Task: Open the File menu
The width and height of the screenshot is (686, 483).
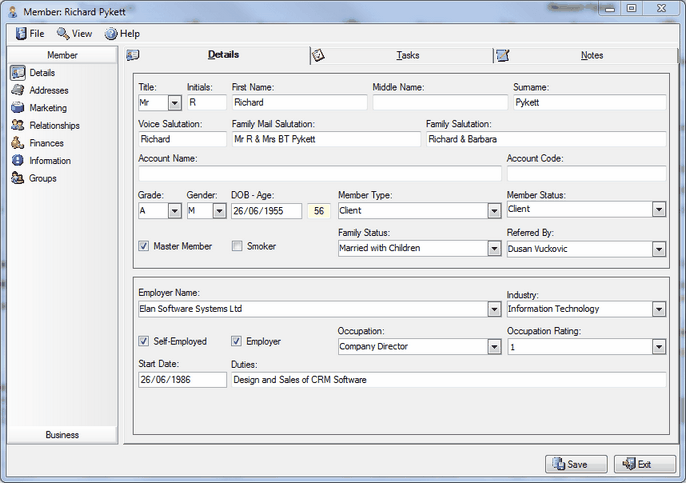Action: pyautogui.click(x=30, y=34)
